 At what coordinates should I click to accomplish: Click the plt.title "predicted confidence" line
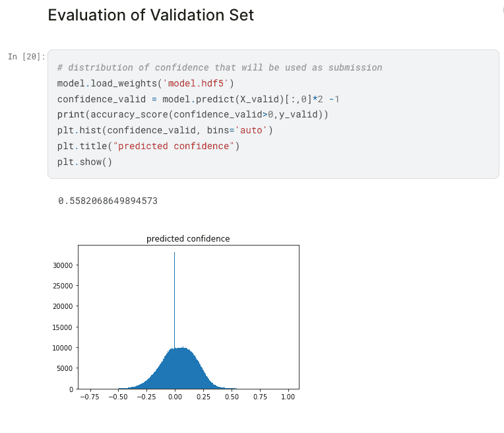148,146
